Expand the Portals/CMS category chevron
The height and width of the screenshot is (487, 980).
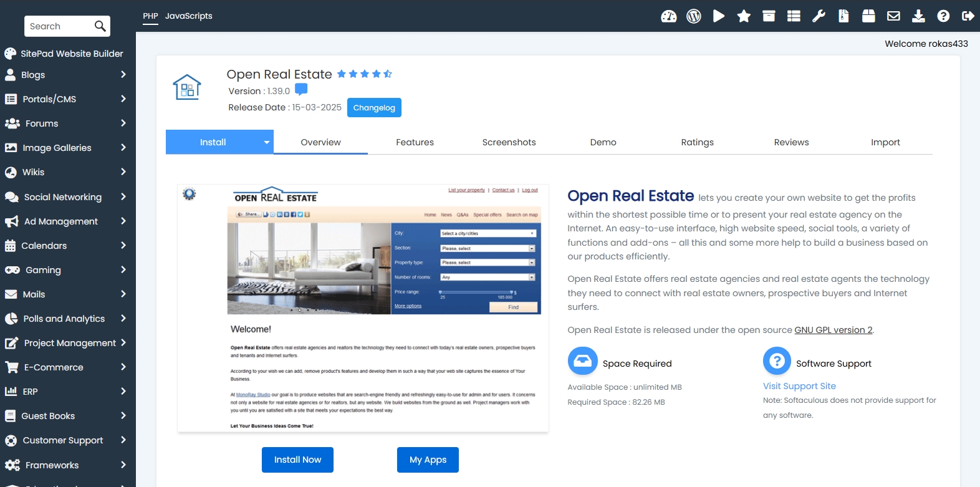123,99
